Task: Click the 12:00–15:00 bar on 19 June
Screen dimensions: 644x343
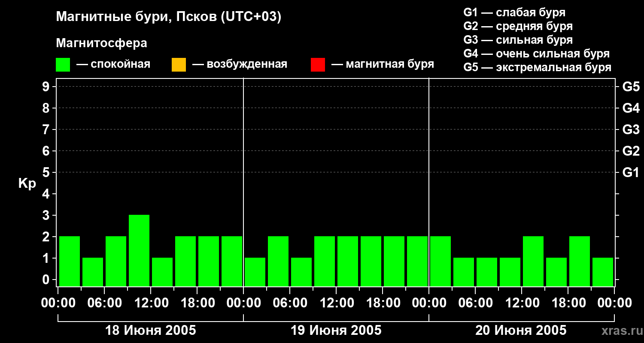Action: (348, 261)
